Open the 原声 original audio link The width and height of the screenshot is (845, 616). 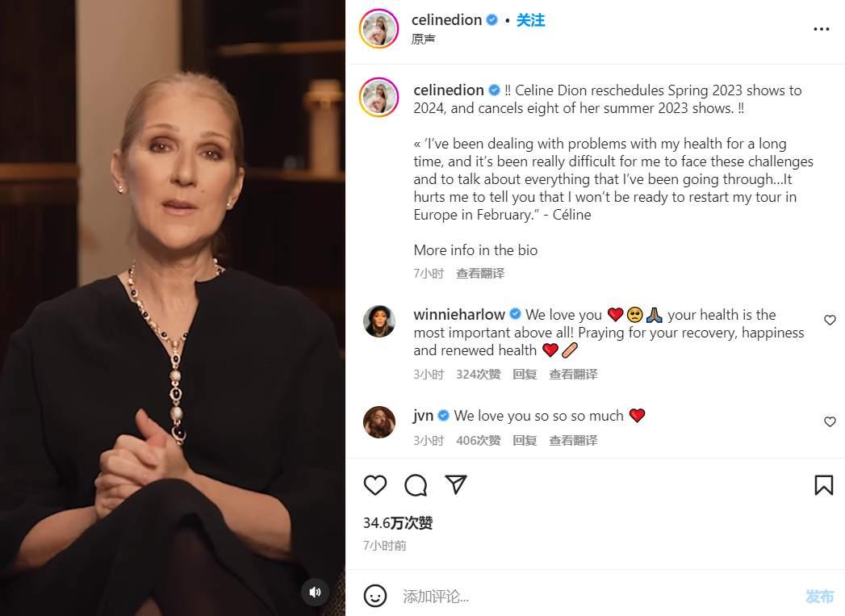(423, 39)
